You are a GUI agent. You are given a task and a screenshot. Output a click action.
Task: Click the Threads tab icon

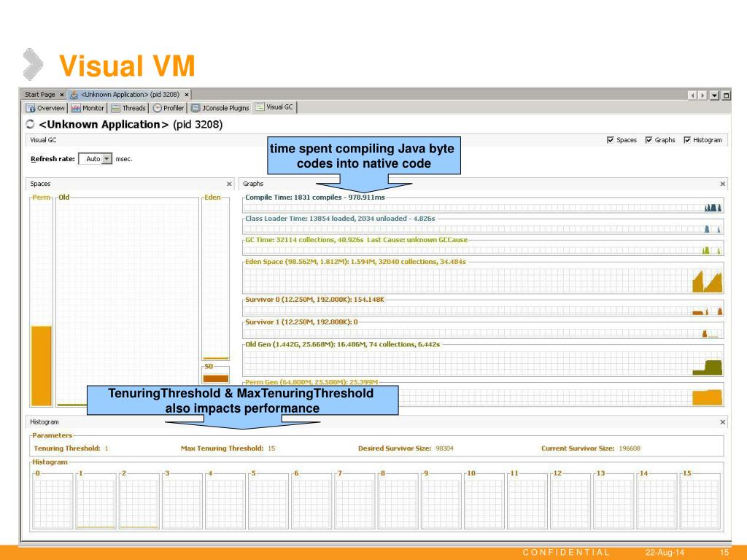[x=116, y=108]
